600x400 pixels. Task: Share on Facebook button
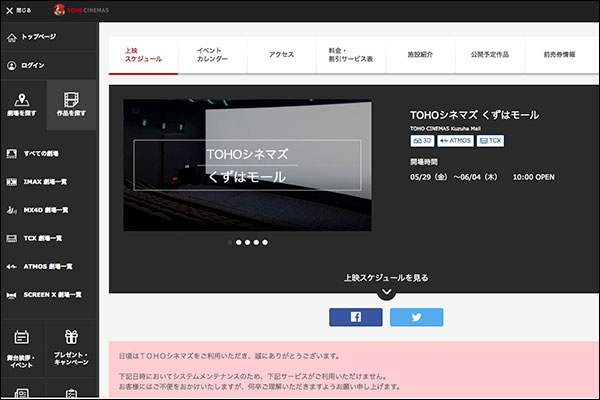pos(356,317)
